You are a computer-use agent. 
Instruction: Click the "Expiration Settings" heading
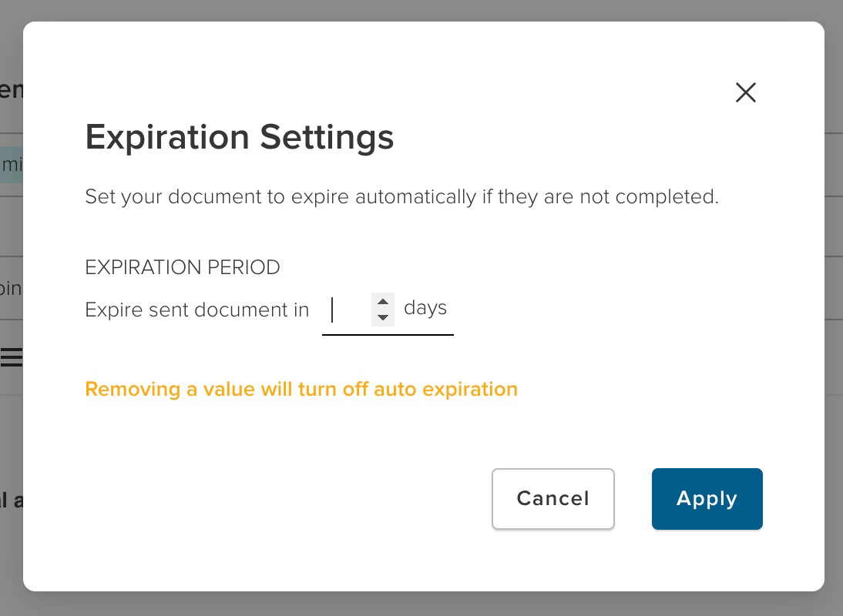tap(239, 138)
